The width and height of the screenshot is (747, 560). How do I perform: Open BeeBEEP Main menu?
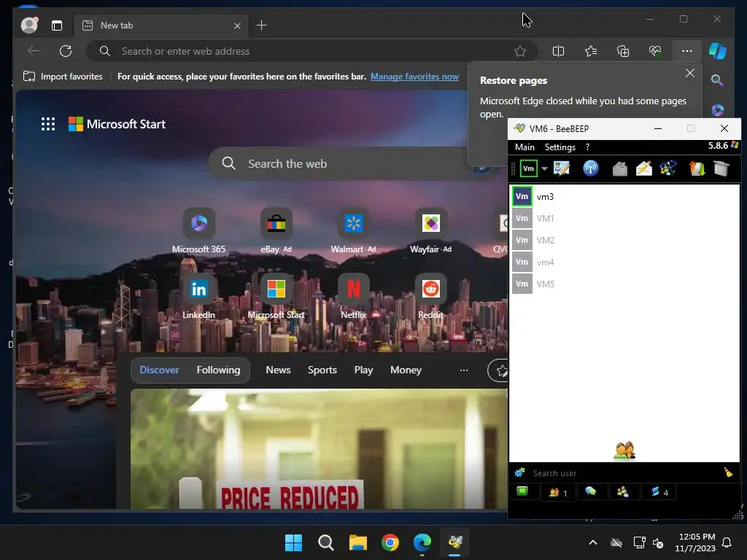click(525, 147)
